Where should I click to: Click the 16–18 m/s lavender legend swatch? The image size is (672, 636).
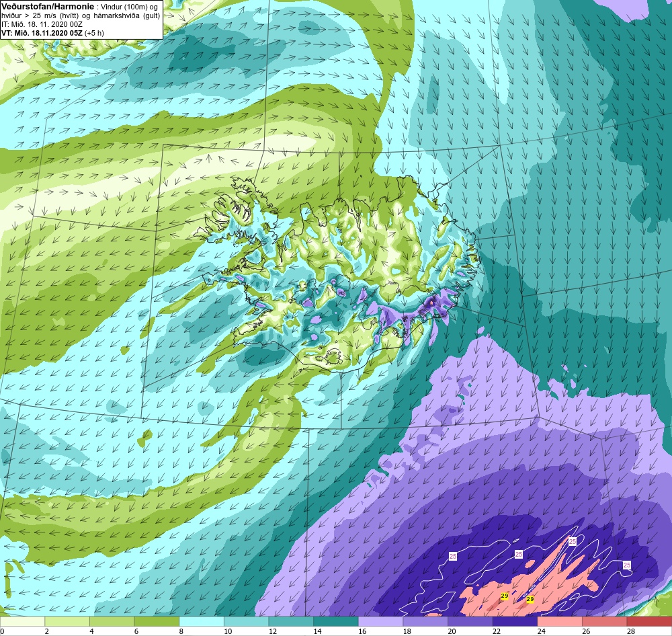click(x=380, y=621)
